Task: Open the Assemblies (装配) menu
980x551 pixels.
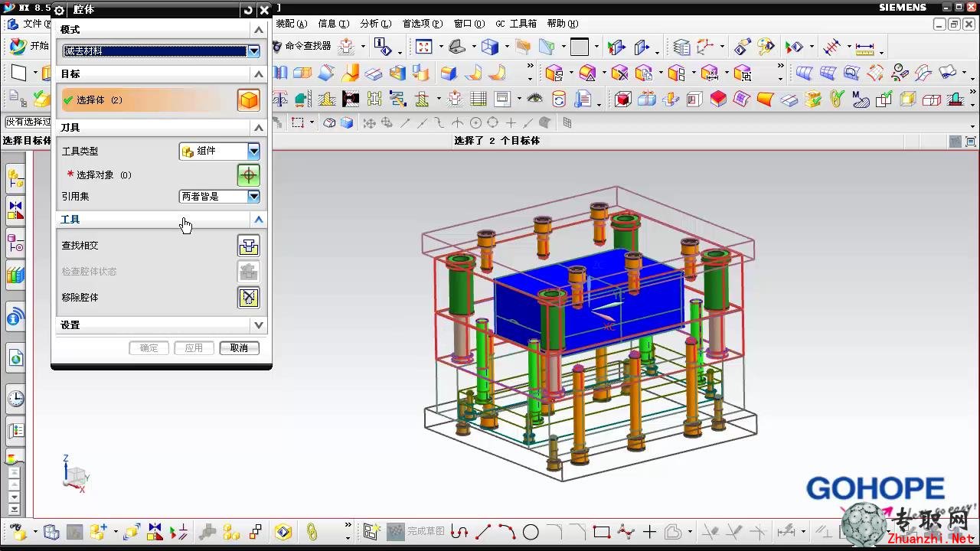Action: 292,24
